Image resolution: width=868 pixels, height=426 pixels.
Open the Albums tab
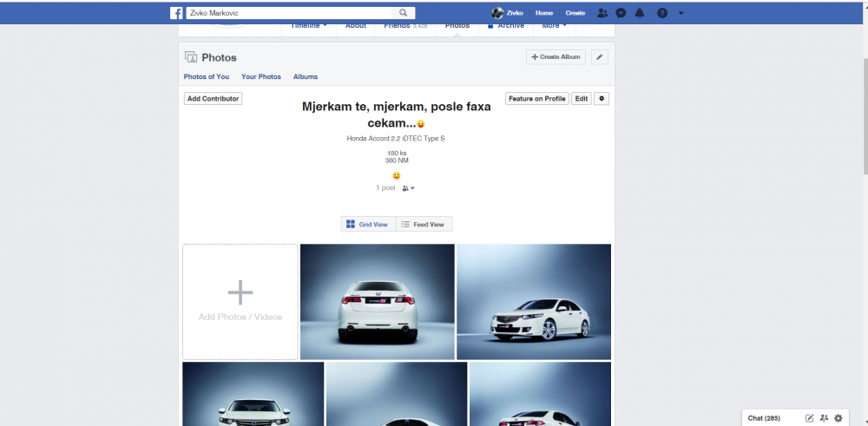tap(306, 77)
